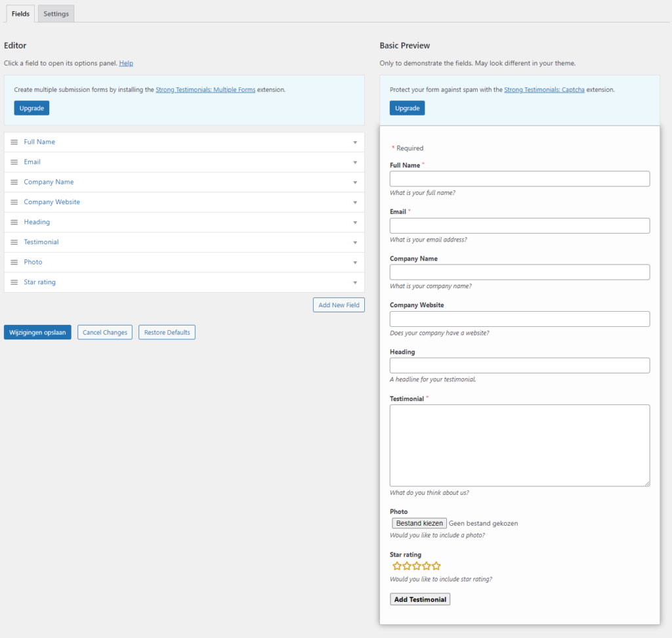Viewport: 672px width, 638px height.
Task: Click Upgrade button under Captcha notice
Action: click(x=407, y=108)
